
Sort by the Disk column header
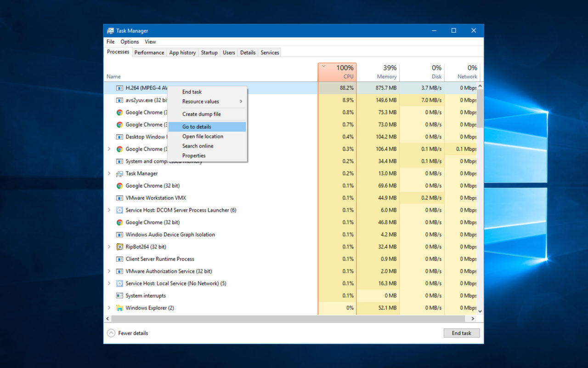(x=422, y=72)
